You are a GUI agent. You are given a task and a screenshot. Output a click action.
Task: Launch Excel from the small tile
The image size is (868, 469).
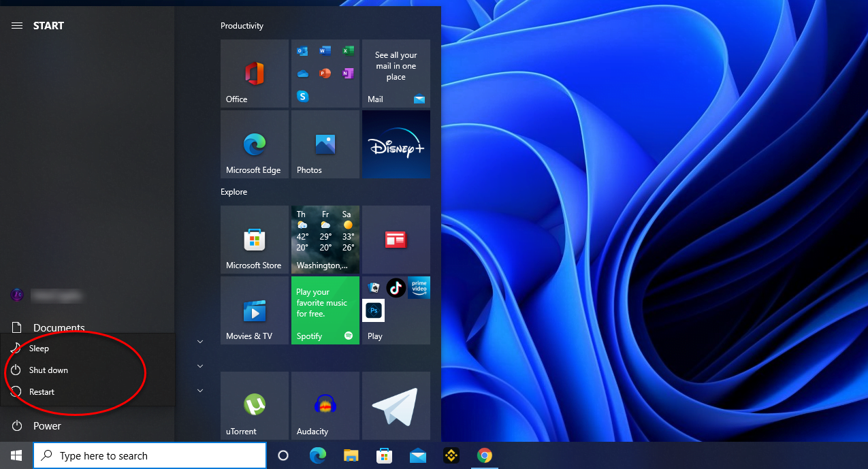[348, 51]
